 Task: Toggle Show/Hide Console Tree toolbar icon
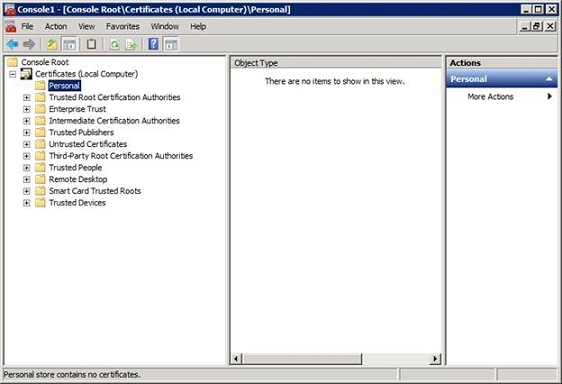coord(69,44)
